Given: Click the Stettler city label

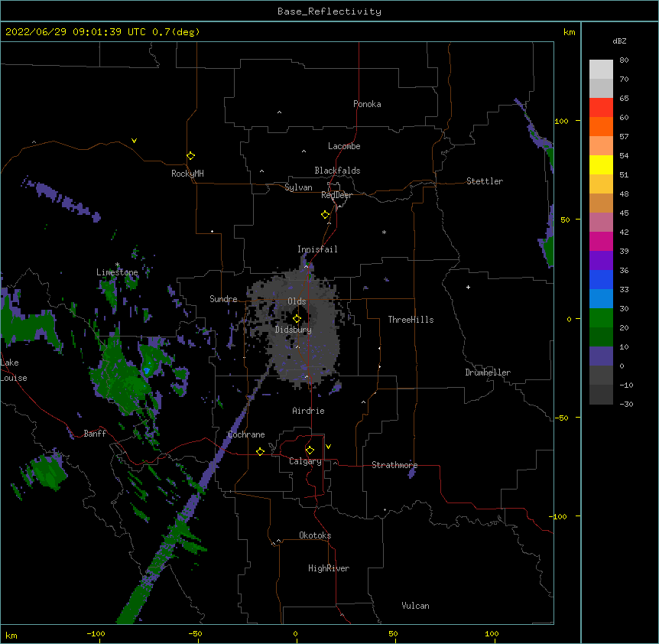Looking at the screenshot, I should 485,181.
